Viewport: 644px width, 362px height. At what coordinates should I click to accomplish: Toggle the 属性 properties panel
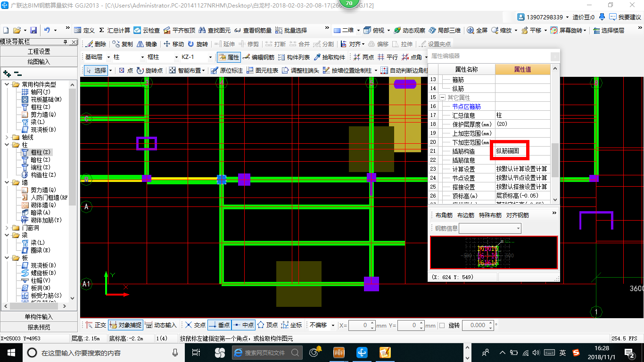229,57
